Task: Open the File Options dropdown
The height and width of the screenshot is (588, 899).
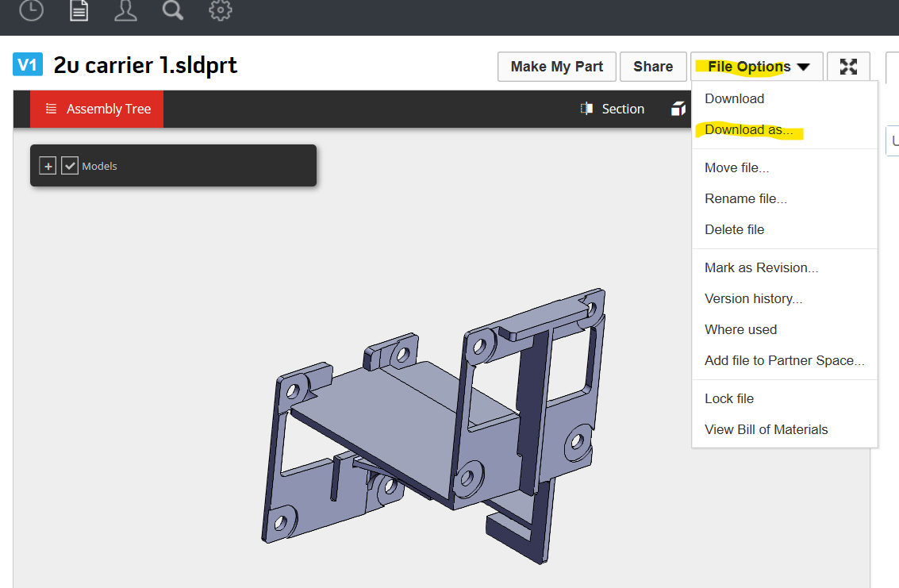Action: pyautogui.click(x=758, y=67)
